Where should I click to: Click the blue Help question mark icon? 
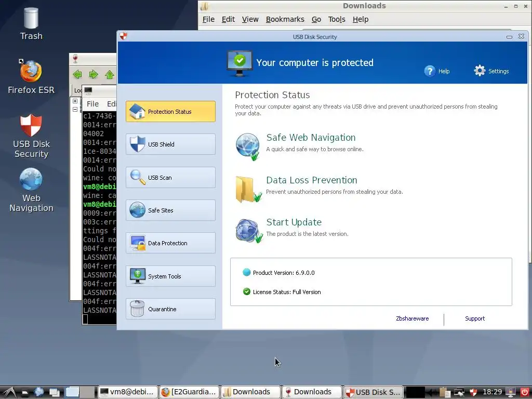click(430, 71)
